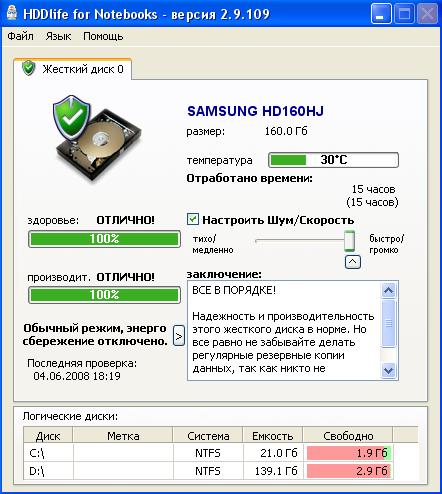Select the D:\ drive row
Viewport: 442px width, 494px height.
(x=221, y=471)
